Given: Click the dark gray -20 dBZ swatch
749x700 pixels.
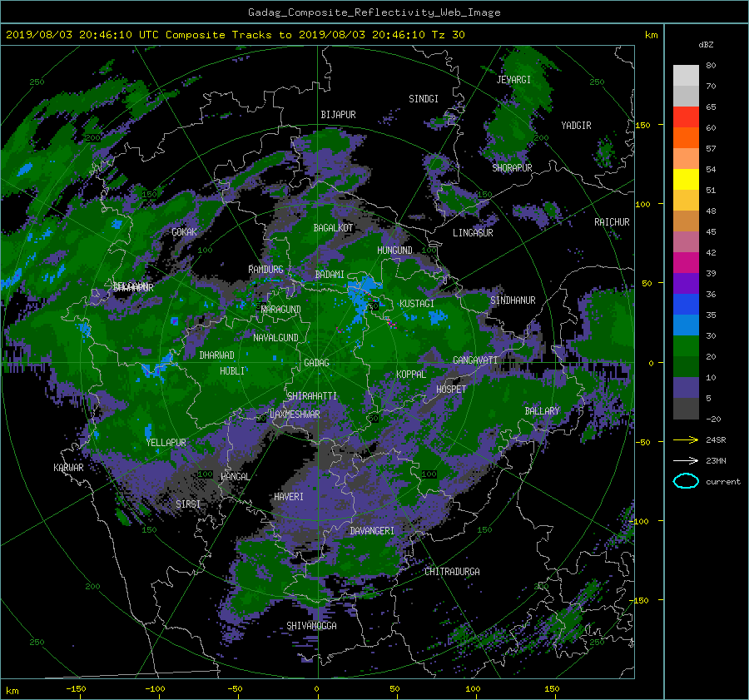Looking at the screenshot, I should click(x=686, y=409).
